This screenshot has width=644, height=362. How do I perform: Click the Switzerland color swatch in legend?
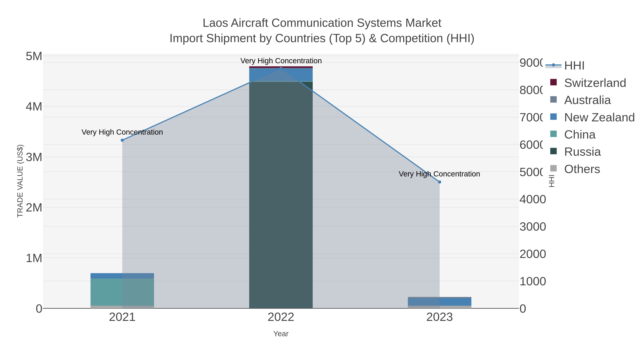(553, 82)
